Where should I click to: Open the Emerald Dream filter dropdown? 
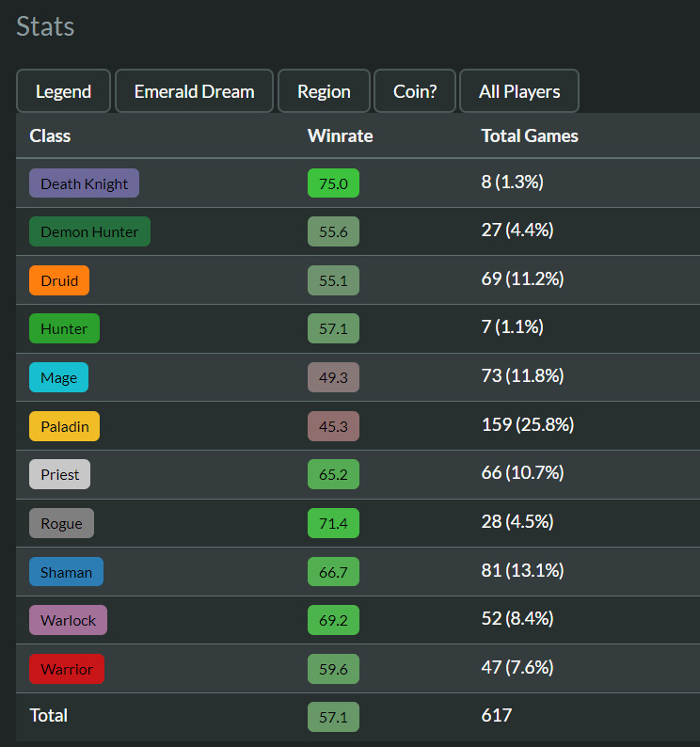pos(194,91)
